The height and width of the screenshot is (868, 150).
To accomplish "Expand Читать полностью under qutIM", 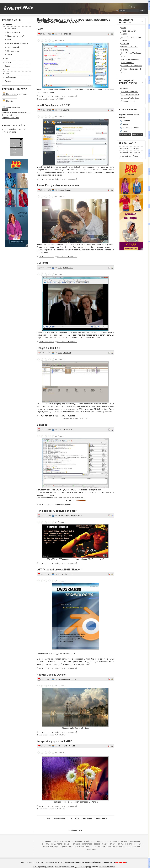I will (46, 96).
